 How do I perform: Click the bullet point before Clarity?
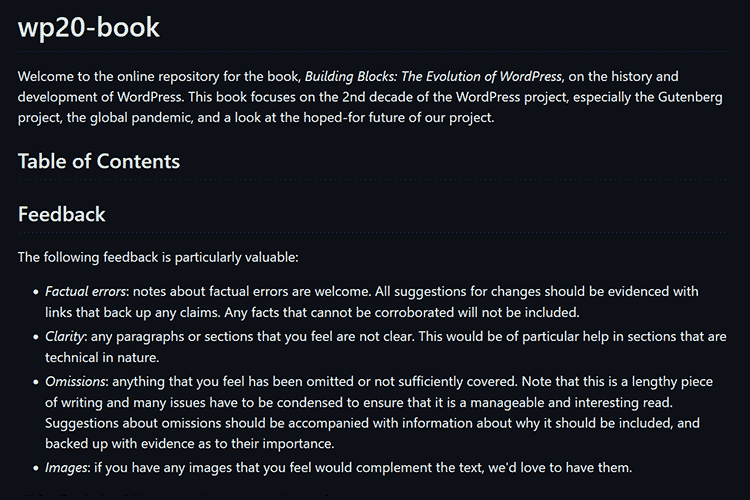click(x=34, y=337)
